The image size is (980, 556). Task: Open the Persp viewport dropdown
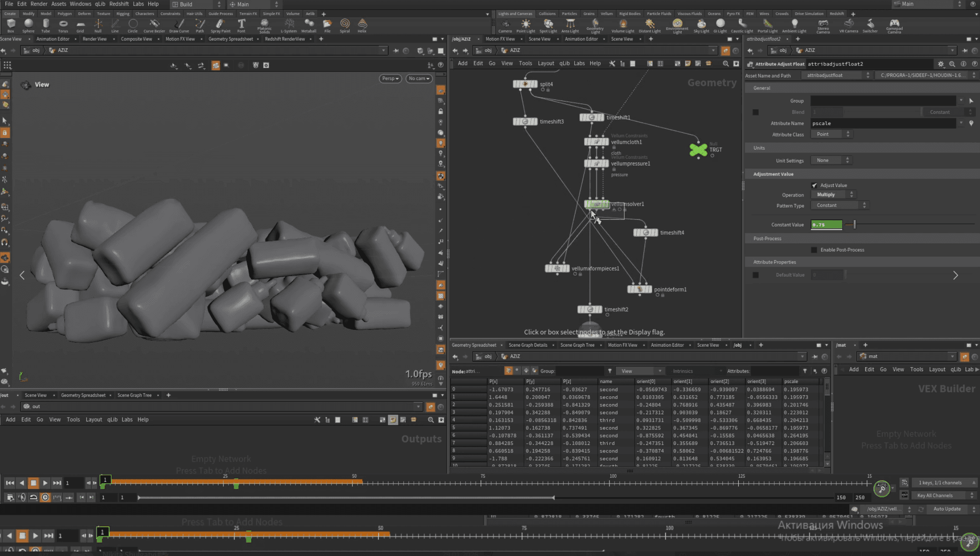click(390, 78)
